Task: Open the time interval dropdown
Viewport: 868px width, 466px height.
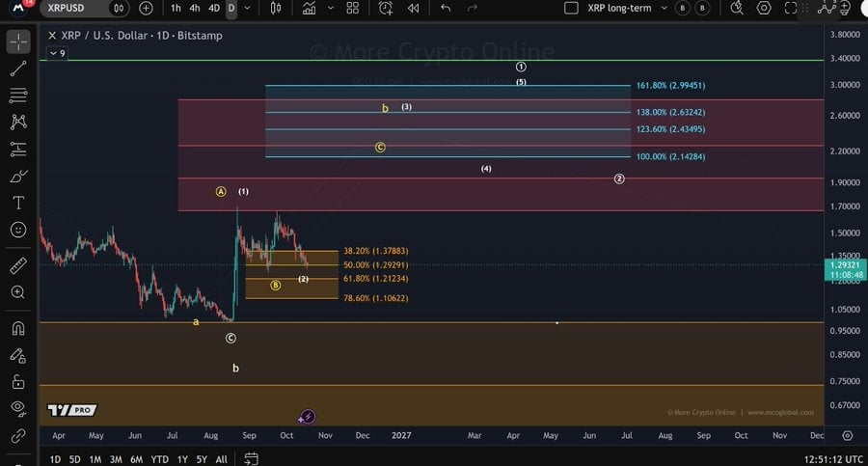Action: (x=248, y=9)
